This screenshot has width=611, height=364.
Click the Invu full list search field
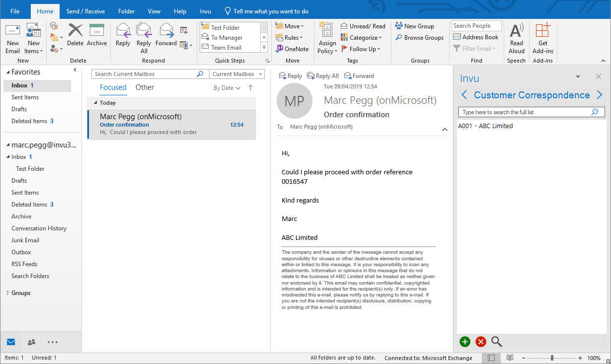tap(531, 112)
